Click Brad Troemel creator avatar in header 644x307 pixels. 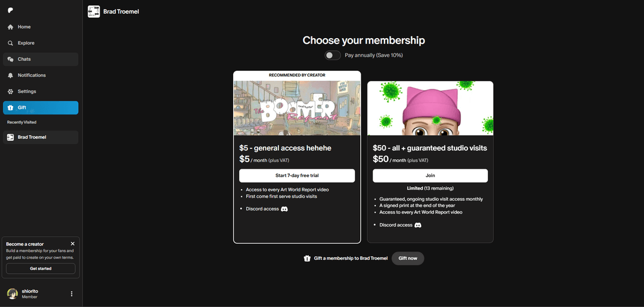click(94, 11)
